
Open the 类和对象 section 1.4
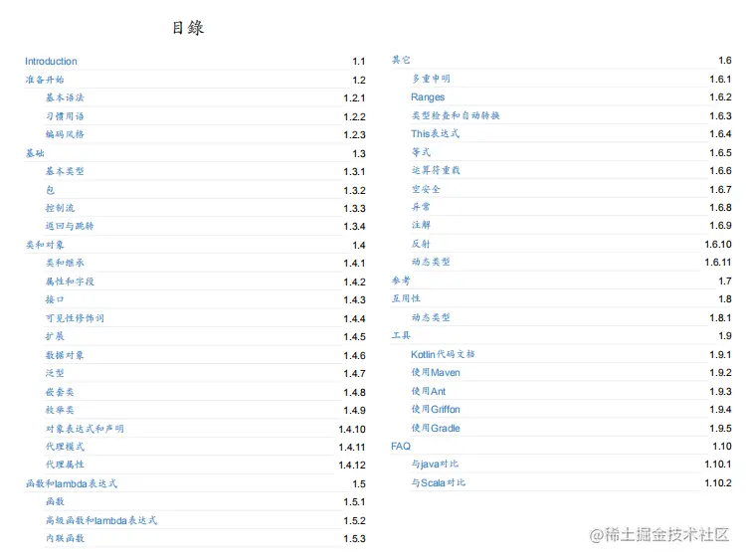click(45, 245)
